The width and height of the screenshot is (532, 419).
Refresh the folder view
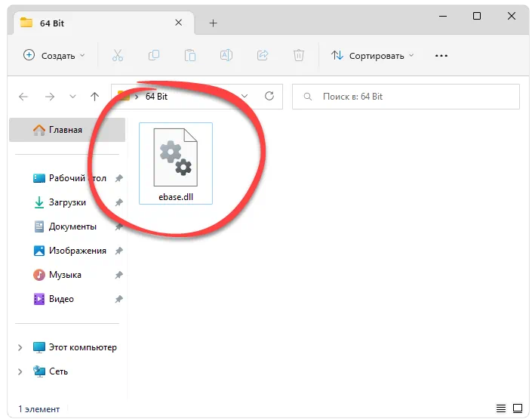(x=269, y=96)
